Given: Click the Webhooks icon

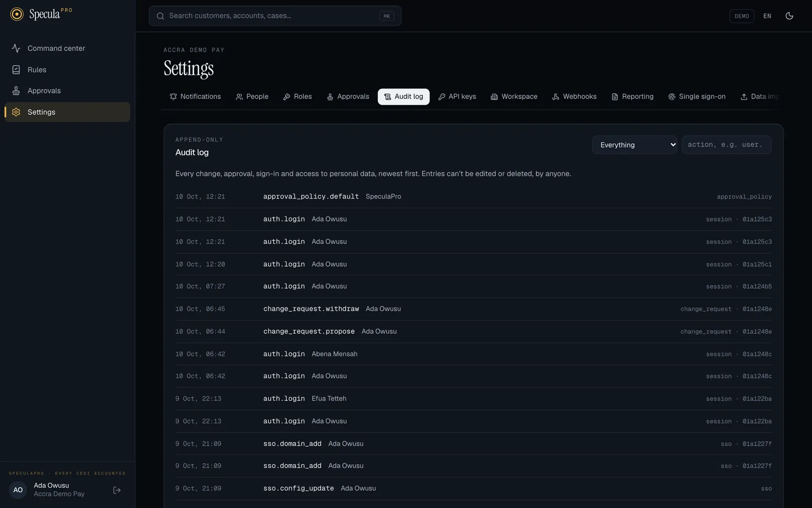Looking at the screenshot, I should tap(556, 97).
